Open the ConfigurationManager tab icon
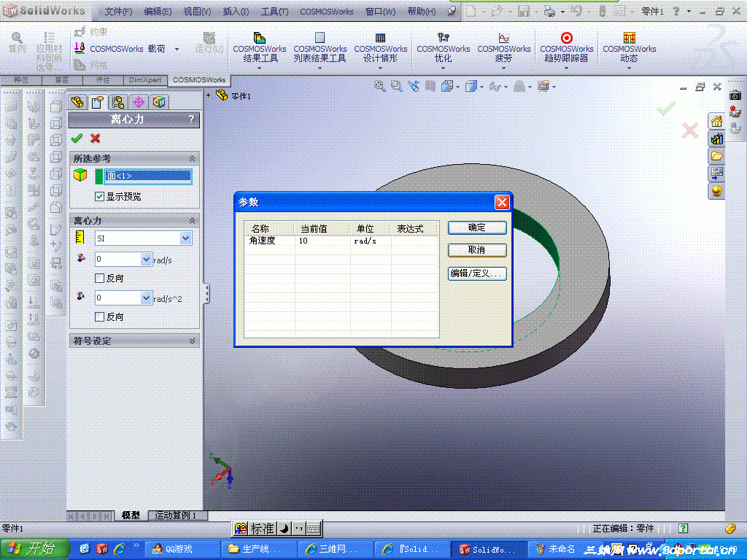747x560 pixels. (118, 102)
